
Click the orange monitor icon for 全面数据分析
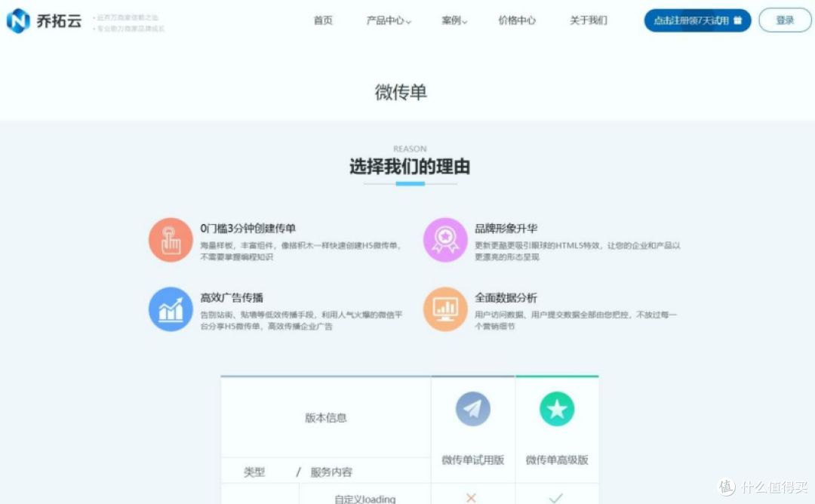point(445,309)
